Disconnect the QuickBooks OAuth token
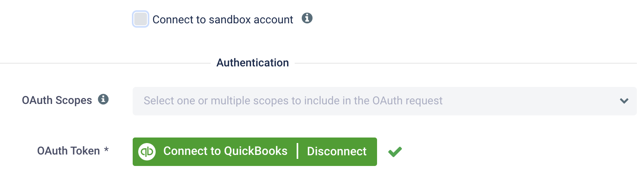 pos(337,151)
